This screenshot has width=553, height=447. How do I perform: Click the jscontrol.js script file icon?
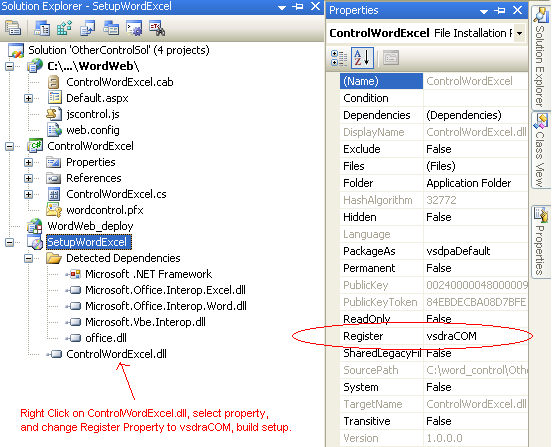tap(54, 114)
